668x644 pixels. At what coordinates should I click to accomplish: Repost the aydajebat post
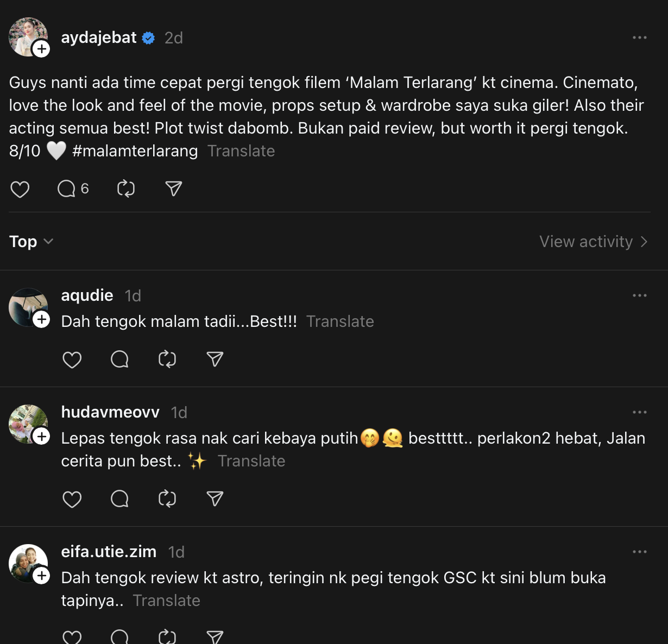pos(126,189)
